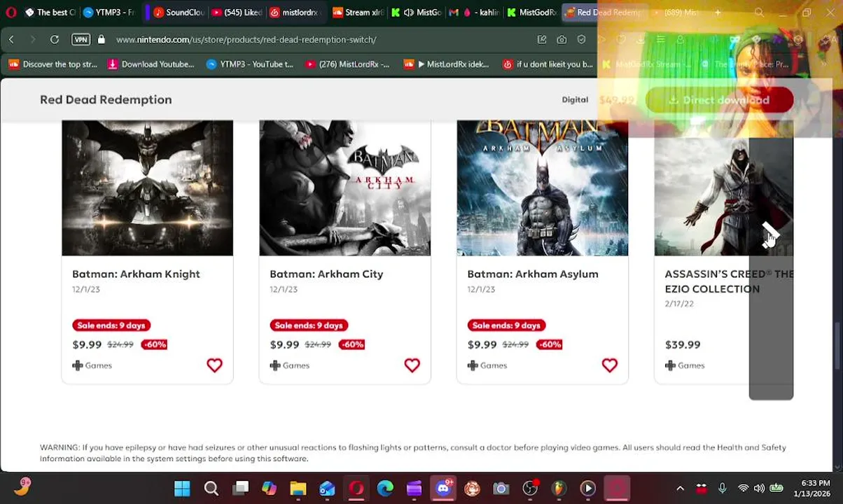843x504 pixels.
Task: Open FL Studio fruit icon in taskbar
Action: pos(559,489)
